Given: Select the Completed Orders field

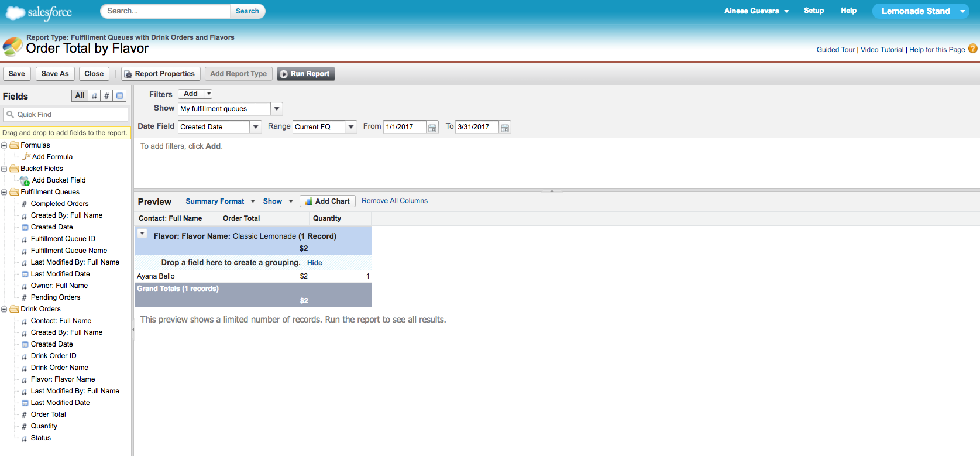Looking at the screenshot, I should tap(60, 204).
